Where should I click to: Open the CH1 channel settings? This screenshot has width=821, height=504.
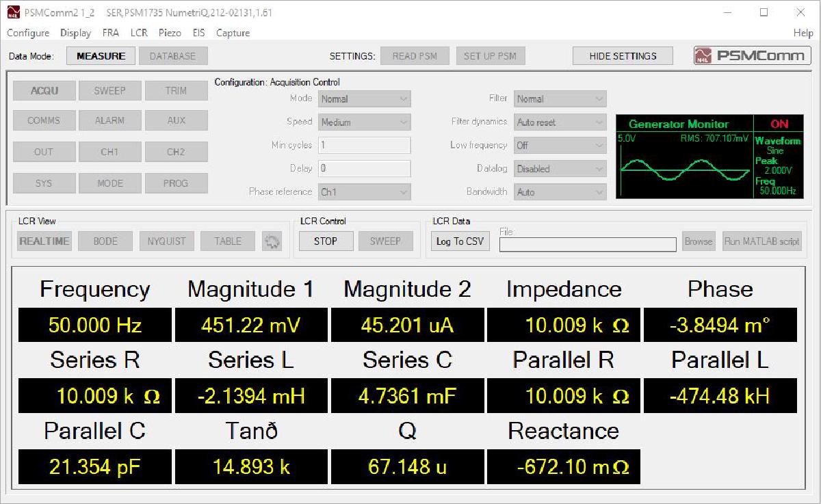109,151
